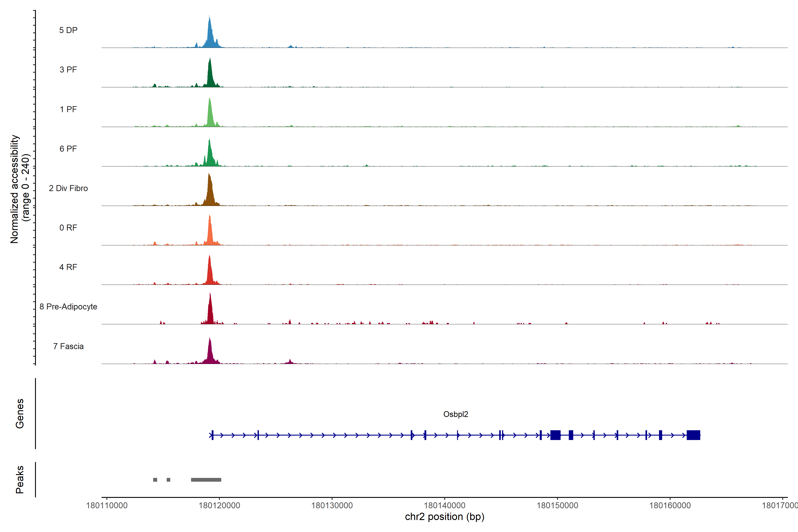Click the leftmost small gray peak marker
The width and height of the screenshot is (798, 532).
155,480
